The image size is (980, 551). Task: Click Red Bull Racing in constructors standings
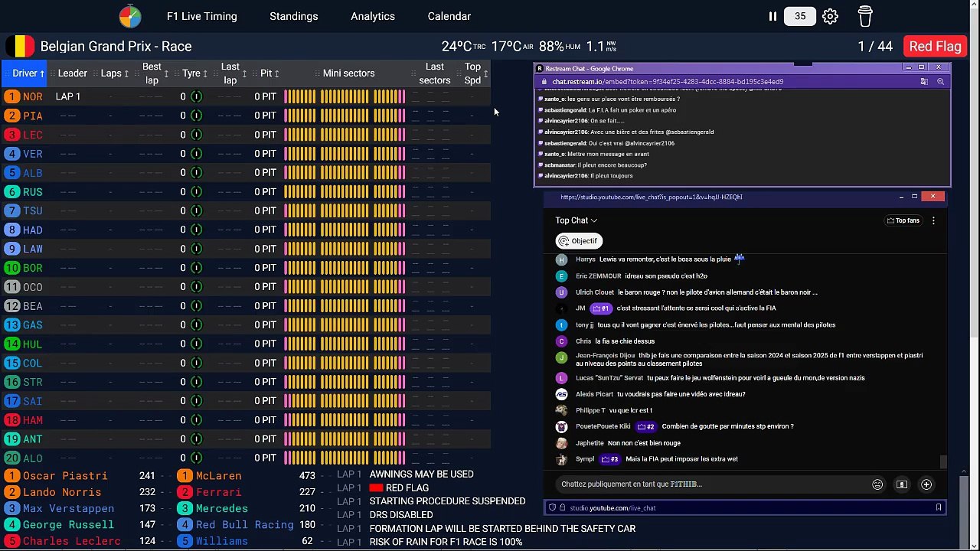click(244, 525)
